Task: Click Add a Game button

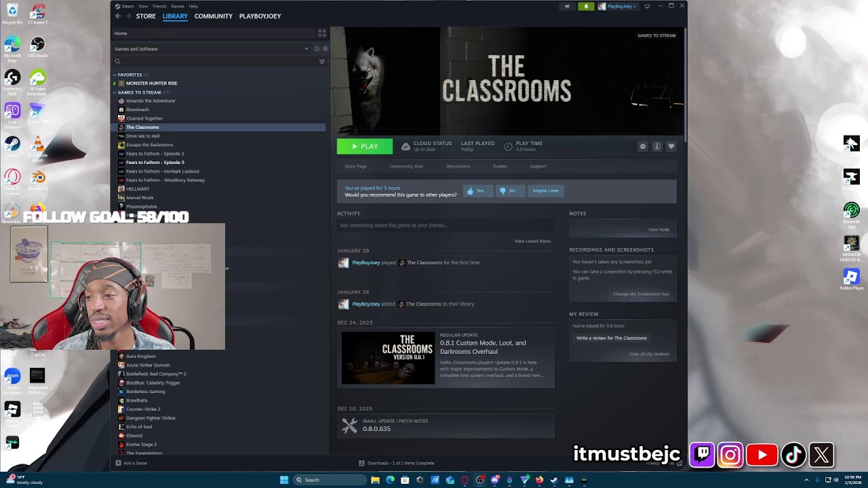Action: tap(131, 464)
